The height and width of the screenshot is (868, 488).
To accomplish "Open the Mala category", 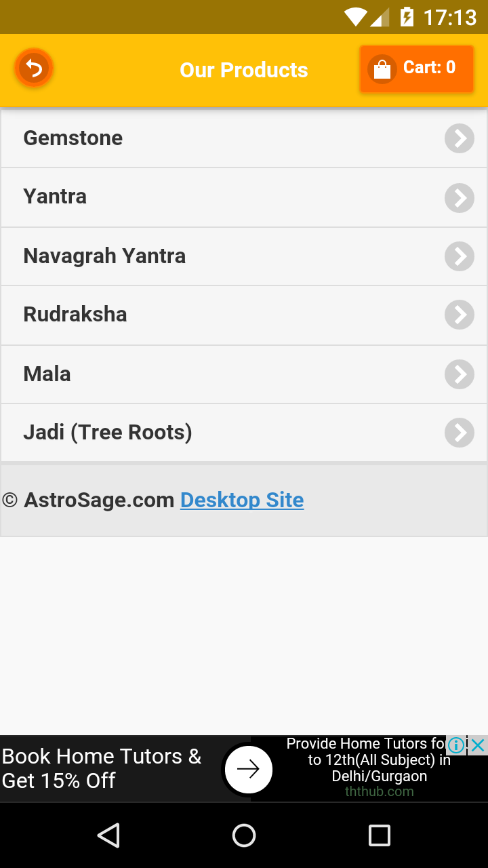I will coord(47,374).
